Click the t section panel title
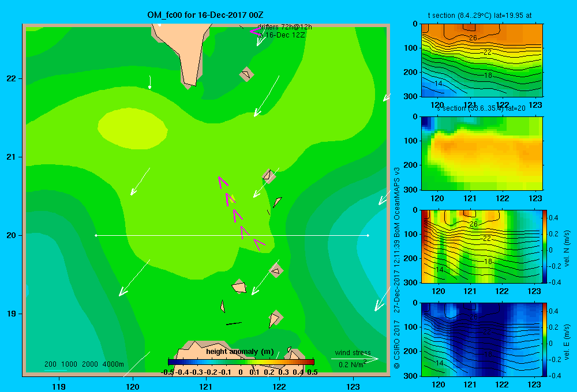The image size is (577, 392). 479,16
